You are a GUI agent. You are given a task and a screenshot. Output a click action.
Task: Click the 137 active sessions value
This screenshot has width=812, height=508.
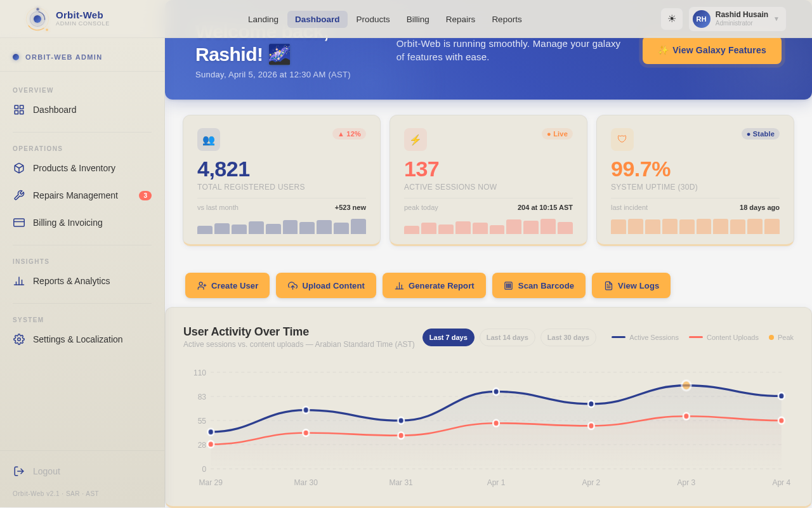(422, 169)
